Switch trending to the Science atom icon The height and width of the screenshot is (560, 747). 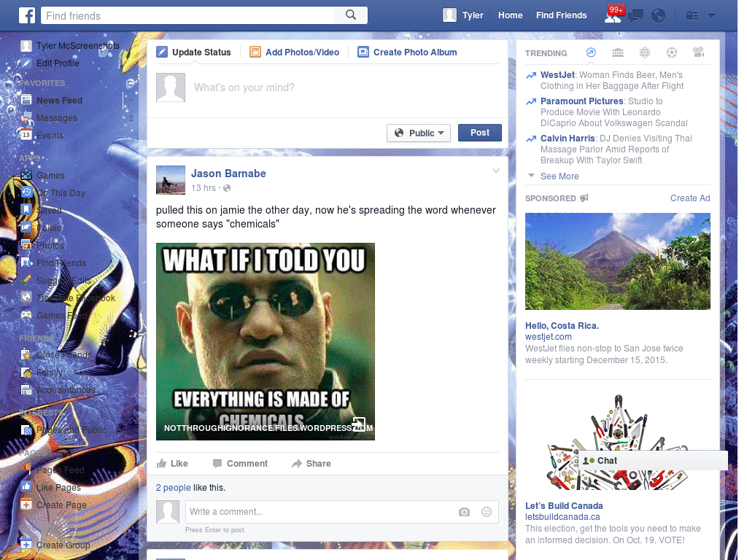pyautogui.click(x=645, y=52)
